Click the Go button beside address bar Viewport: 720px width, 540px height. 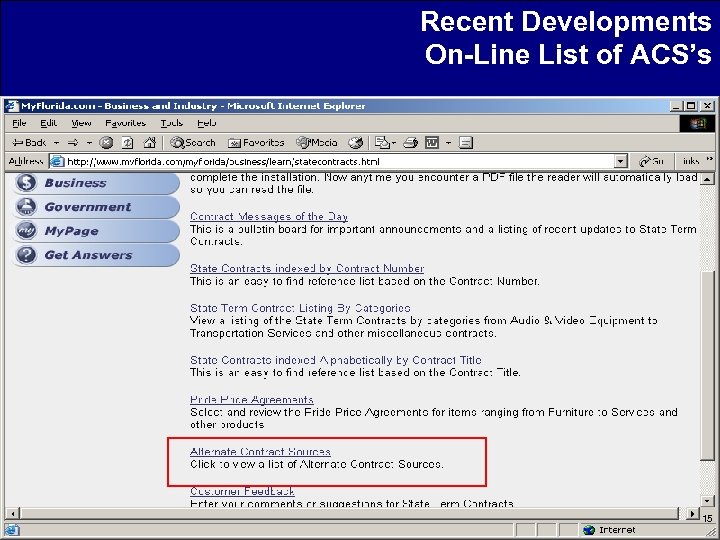pos(652,161)
